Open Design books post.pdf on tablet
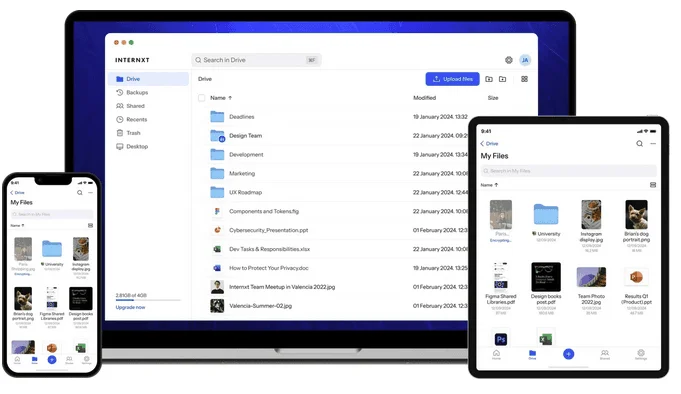Image resolution: width=681 pixels, height=394 pixels. 546,288
